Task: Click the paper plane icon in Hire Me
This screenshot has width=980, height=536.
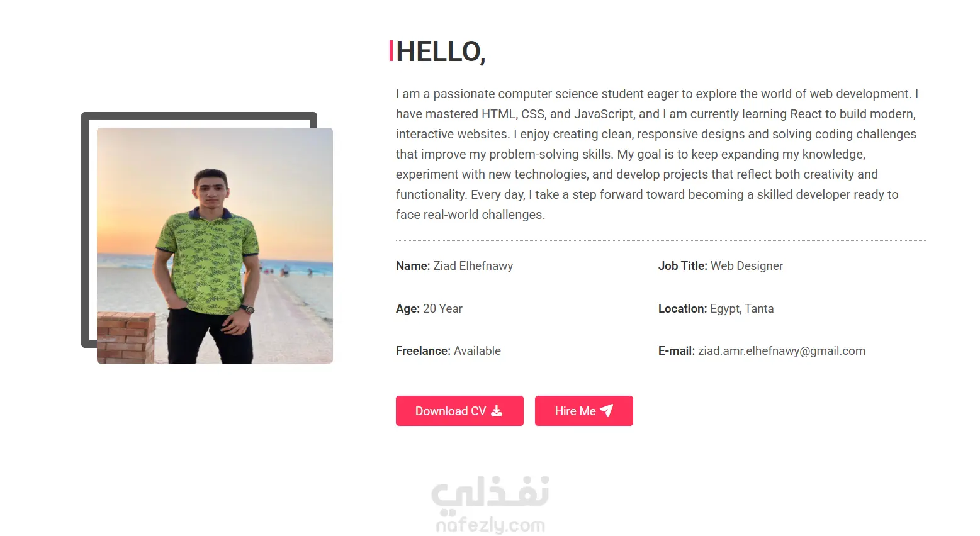Action: click(x=607, y=411)
